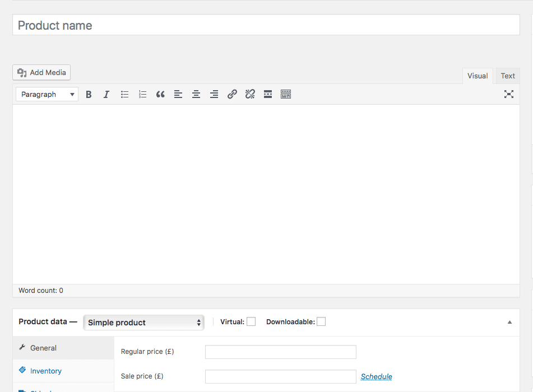Check the Virtual checkbox
The image size is (533, 392).
(x=251, y=321)
